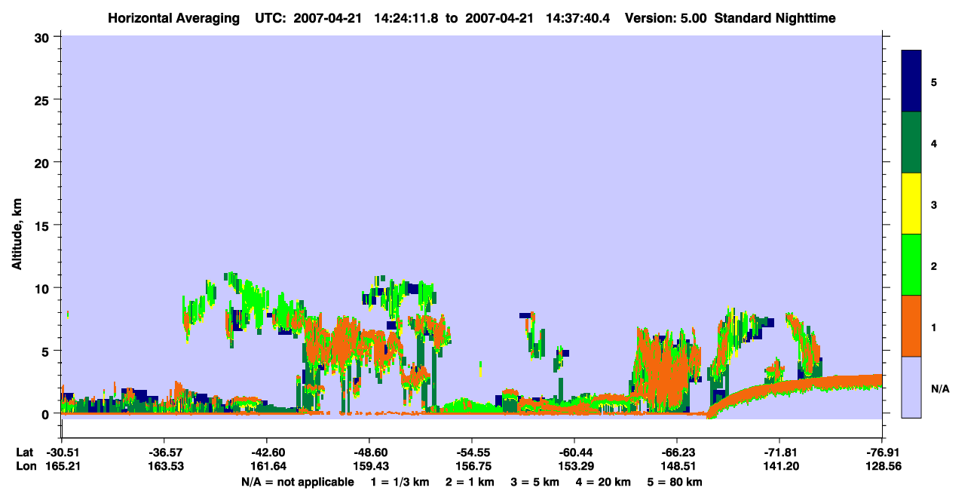Click latitude value -66.23
The width and height of the screenshot is (980, 503).
(677, 452)
